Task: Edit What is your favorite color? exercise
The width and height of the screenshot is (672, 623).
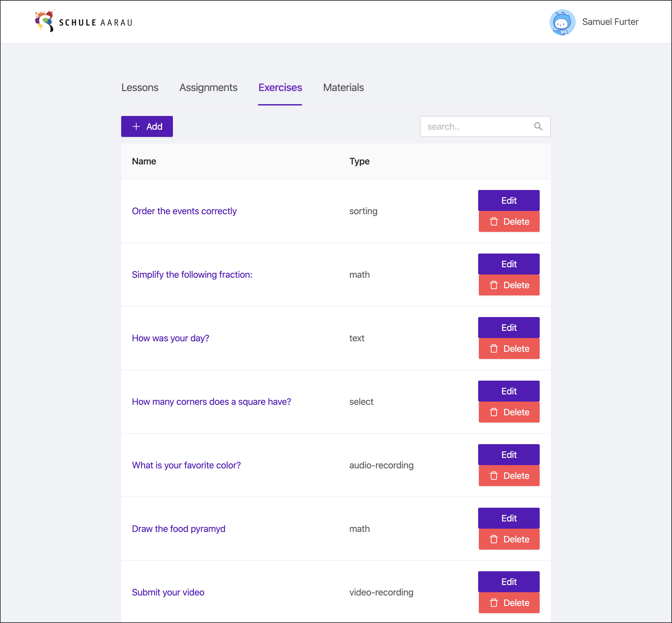Action: click(x=509, y=455)
